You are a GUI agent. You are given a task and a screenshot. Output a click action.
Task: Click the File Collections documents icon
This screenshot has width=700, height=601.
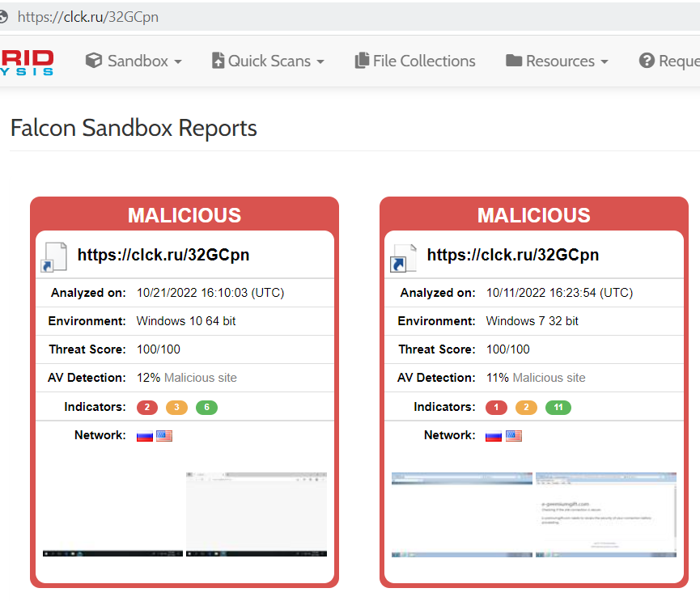click(x=362, y=60)
